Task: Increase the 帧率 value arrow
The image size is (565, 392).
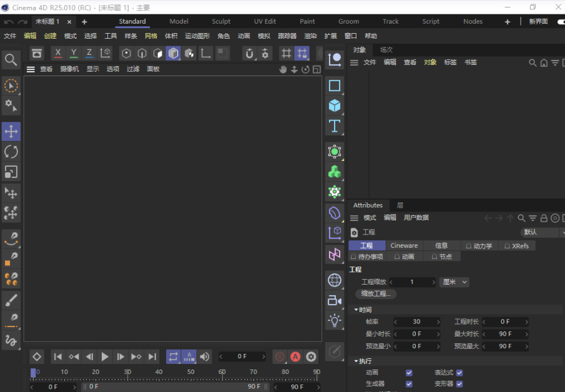Action: tap(438, 321)
